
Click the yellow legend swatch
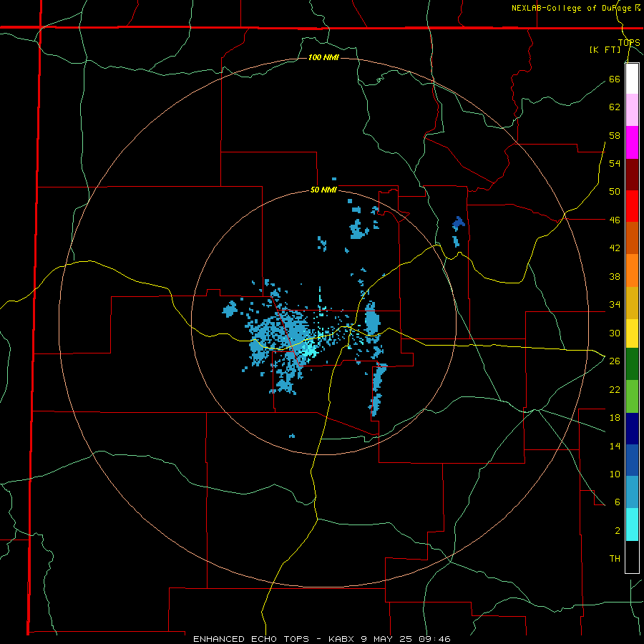(632, 333)
